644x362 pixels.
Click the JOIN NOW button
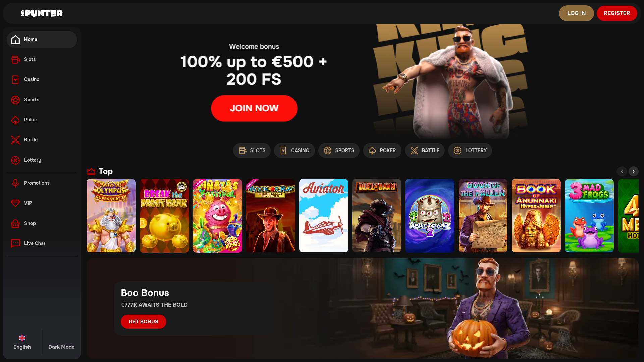(254, 108)
